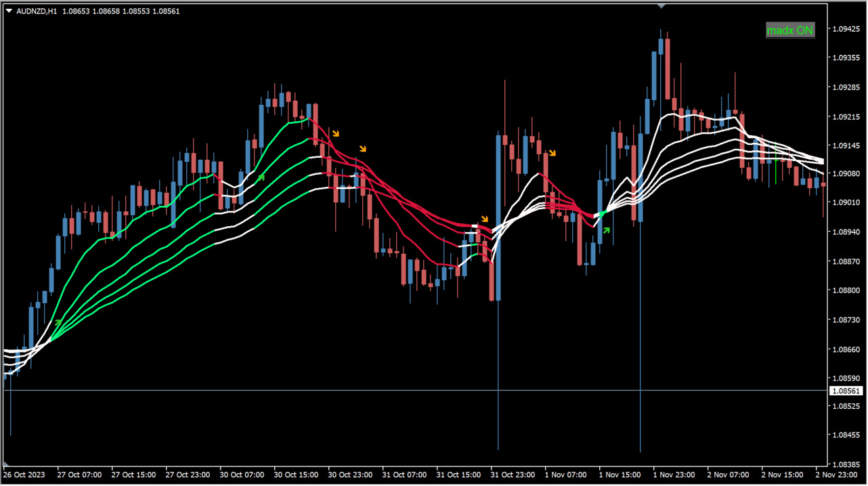Click the OHLC values after AUDNZD,H1
The height and width of the screenshot is (486, 868).
coord(121,11)
